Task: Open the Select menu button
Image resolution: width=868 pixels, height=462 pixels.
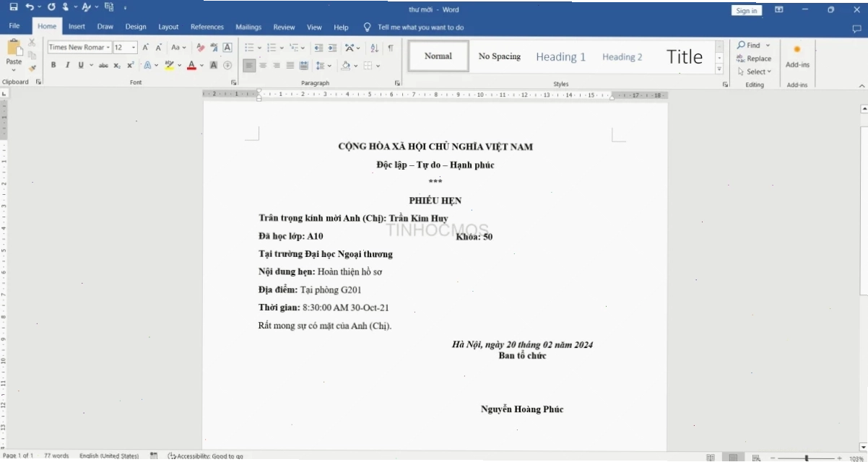Action: [755, 71]
